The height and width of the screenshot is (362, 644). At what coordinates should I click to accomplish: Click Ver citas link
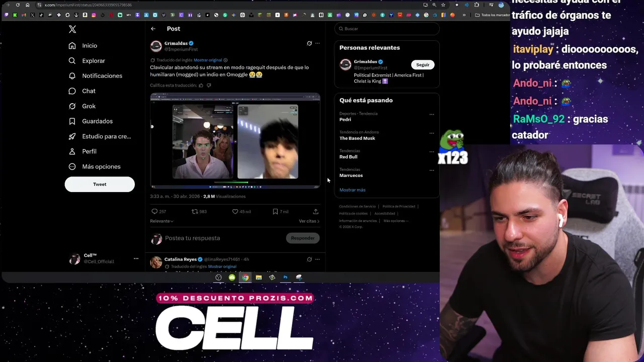(309, 221)
